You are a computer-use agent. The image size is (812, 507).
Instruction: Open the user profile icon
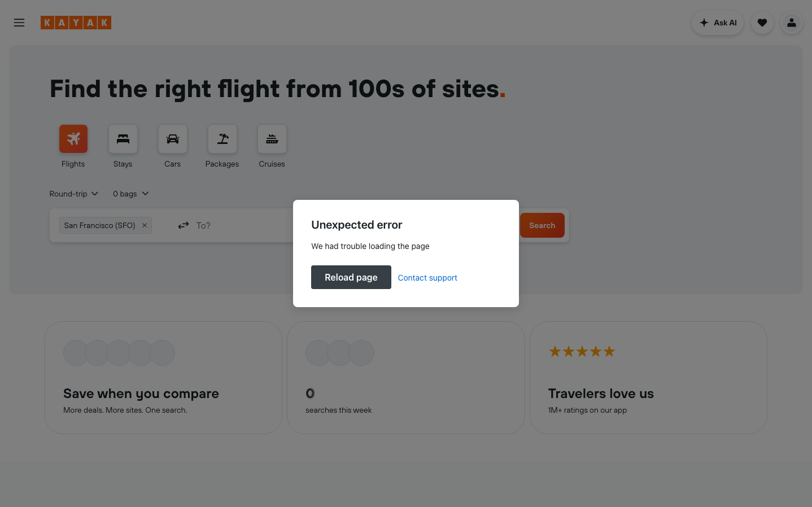click(x=791, y=23)
